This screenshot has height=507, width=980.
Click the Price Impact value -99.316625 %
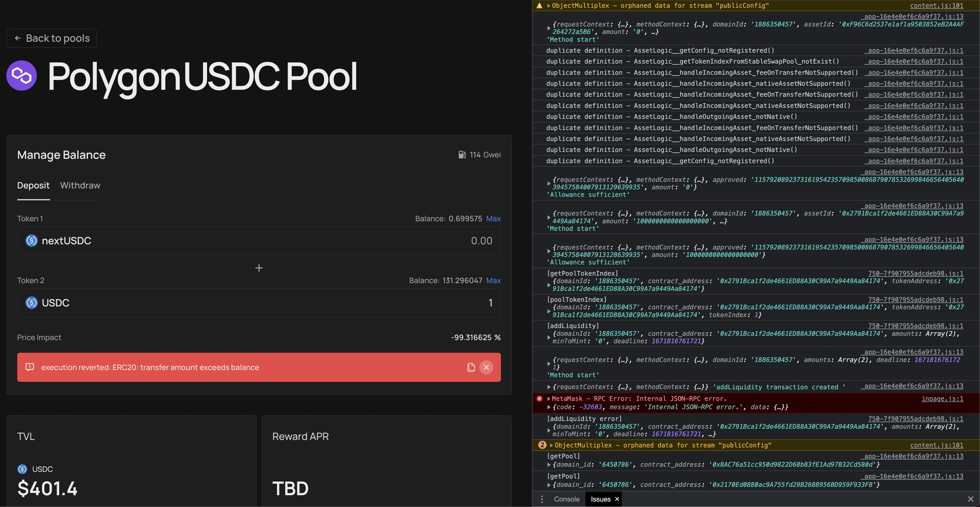tap(476, 337)
